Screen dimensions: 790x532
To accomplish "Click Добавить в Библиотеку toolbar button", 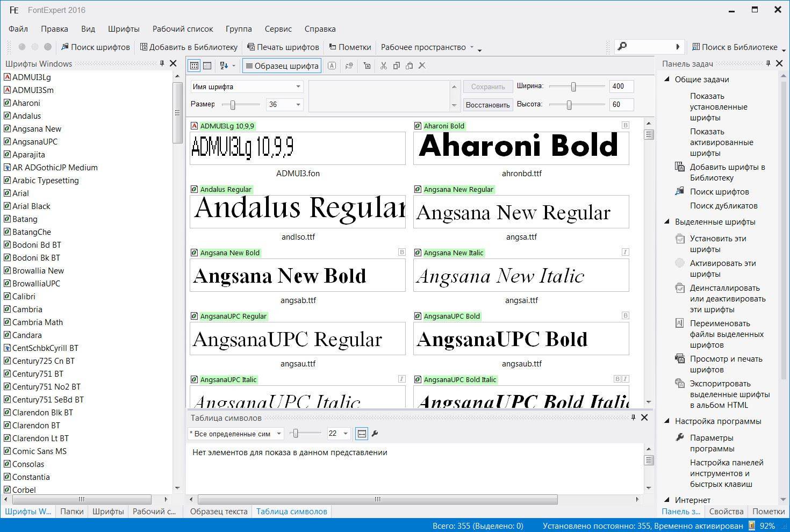I will (x=189, y=47).
